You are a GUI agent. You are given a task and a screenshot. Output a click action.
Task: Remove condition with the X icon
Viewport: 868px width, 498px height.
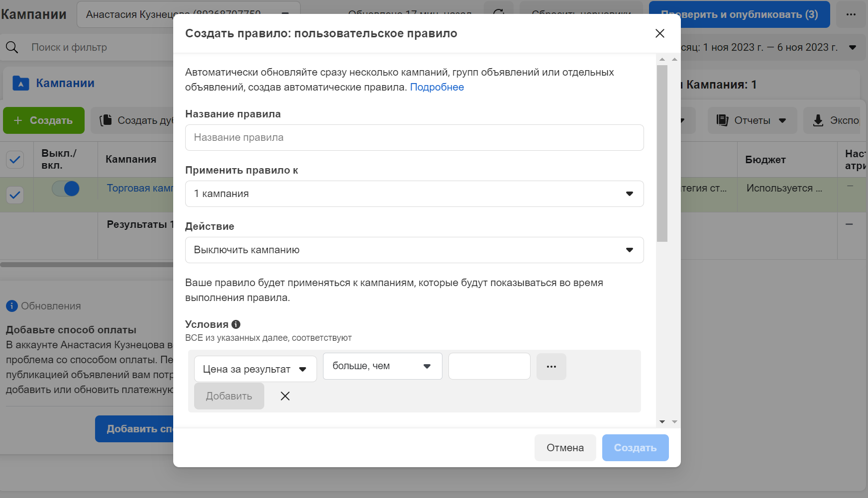(285, 396)
